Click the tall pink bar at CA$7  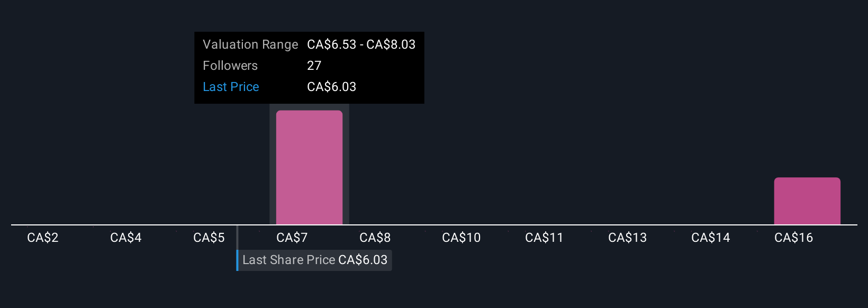309,167
